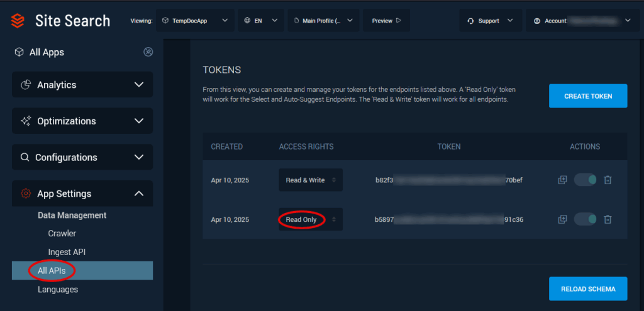The width and height of the screenshot is (644, 311).
Task: Change access rights of Read Only token
Action: (311, 219)
